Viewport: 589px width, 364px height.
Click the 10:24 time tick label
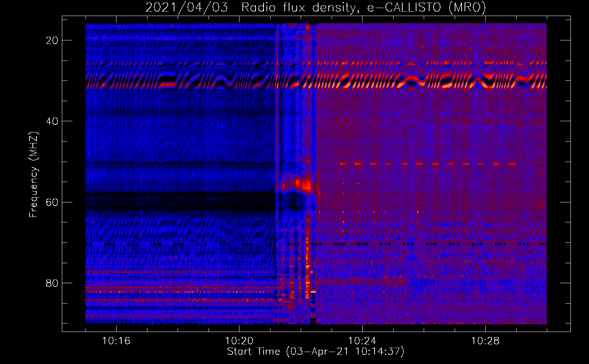pos(362,341)
